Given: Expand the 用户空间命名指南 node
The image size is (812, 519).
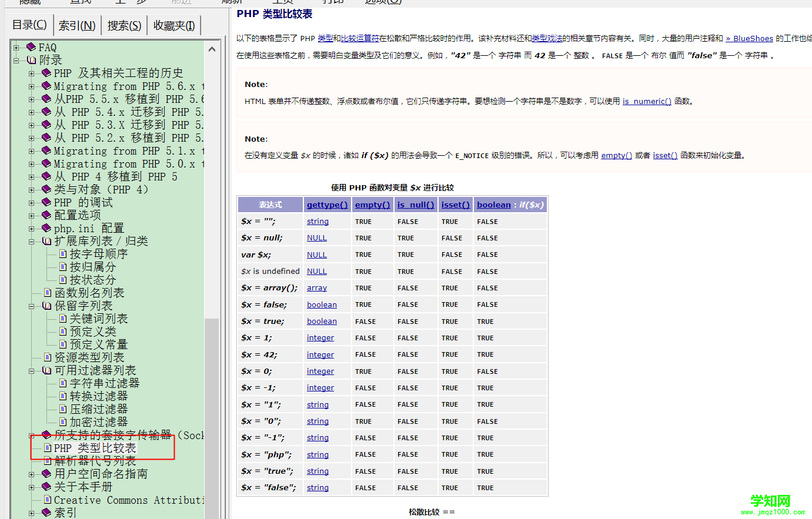Looking at the screenshot, I should (32, 474).
